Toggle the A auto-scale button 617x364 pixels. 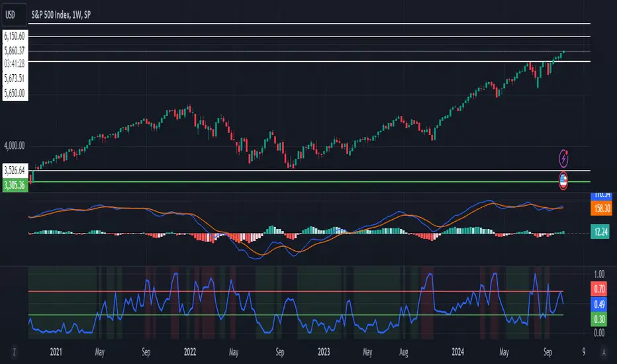(x=604, y=352)
